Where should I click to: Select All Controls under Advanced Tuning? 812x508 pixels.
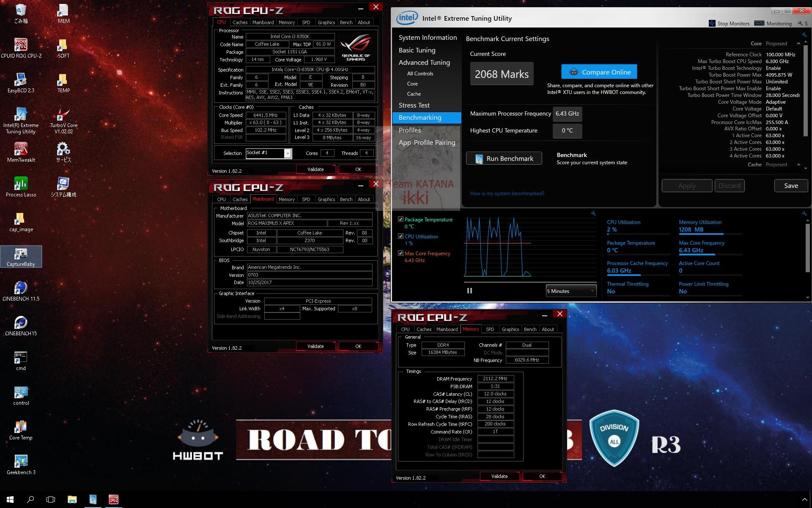(420, 74)
